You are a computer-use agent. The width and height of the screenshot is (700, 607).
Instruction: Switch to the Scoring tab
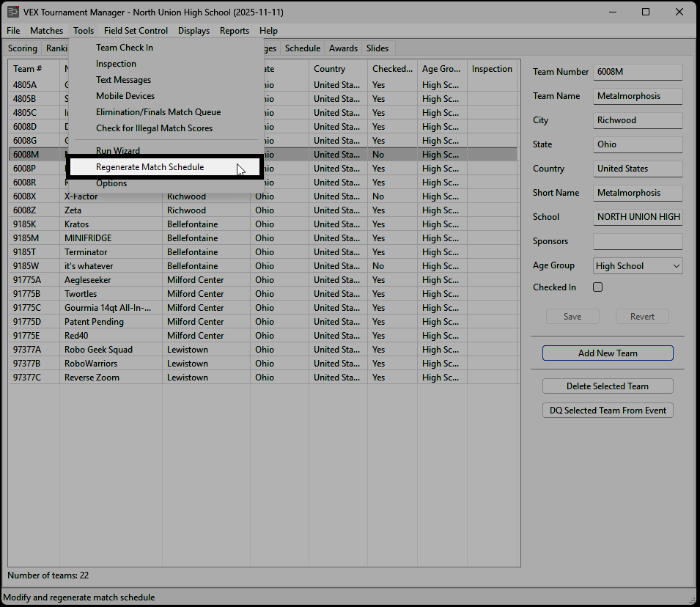tap(22, 48)
